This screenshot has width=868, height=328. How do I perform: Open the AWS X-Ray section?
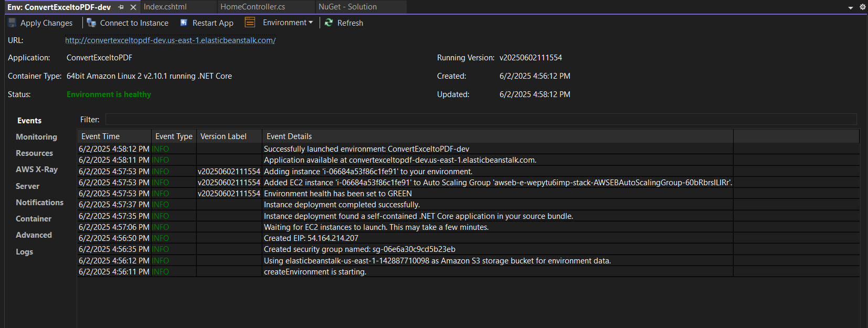click(37, 170)
